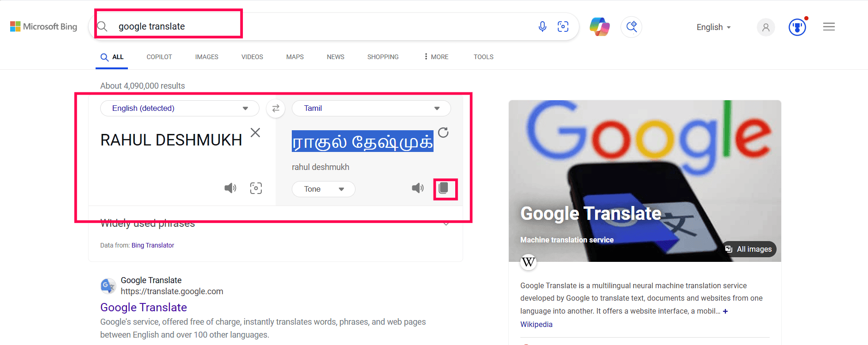Screen dimensions: 868x345
Task: Switch to the COPILOT tab
Action: point(159,57)
